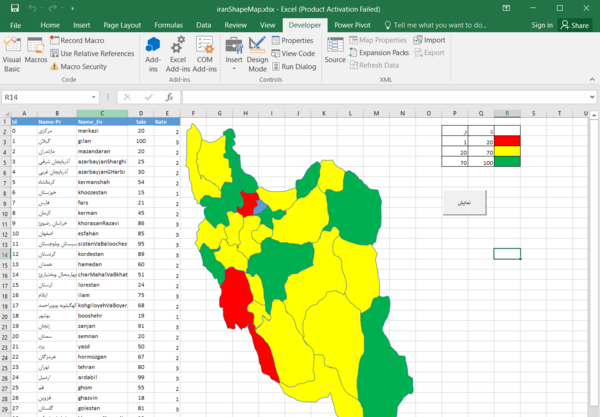Expand the formula bar
This screenshot has height=417, width=600.
coord(592,97)
